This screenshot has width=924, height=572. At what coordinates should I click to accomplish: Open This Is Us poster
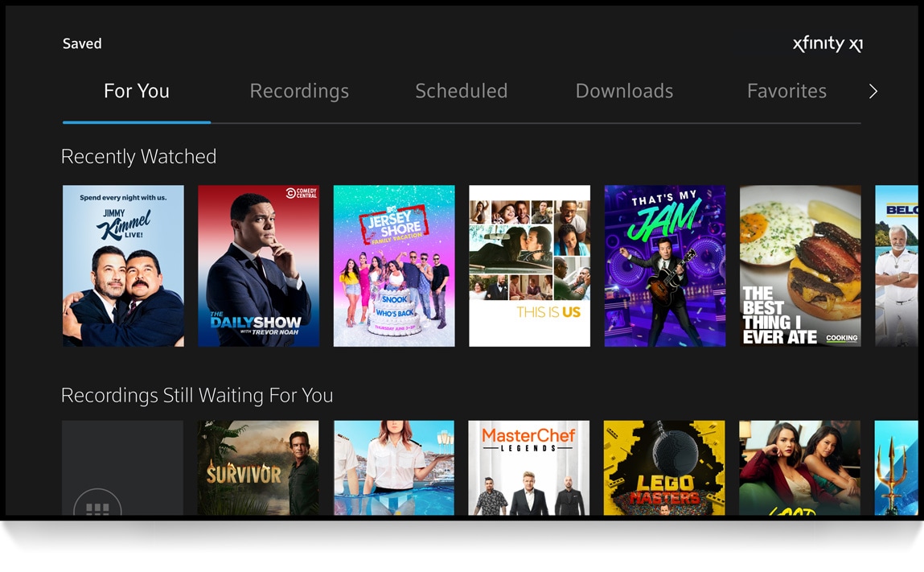tap(530, 266)
